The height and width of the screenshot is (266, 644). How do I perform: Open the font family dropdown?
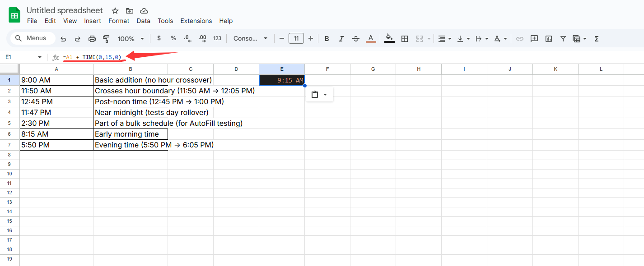pos(250,39)
